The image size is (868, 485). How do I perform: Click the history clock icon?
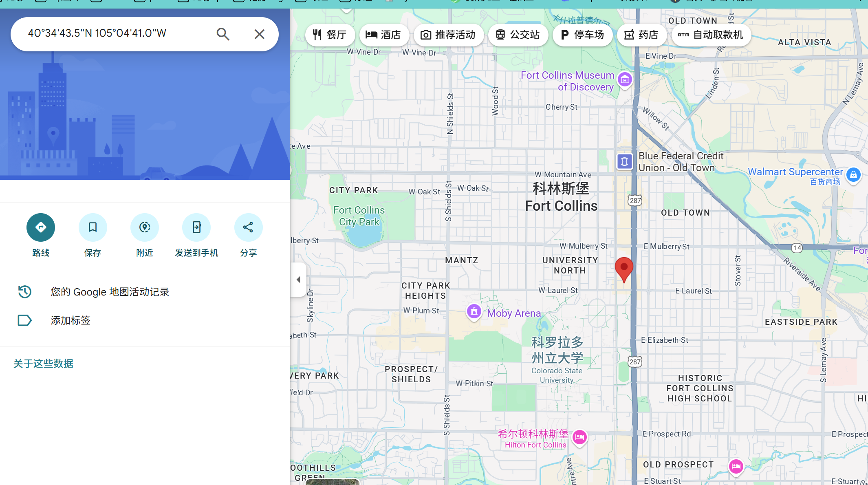point(24,292)
